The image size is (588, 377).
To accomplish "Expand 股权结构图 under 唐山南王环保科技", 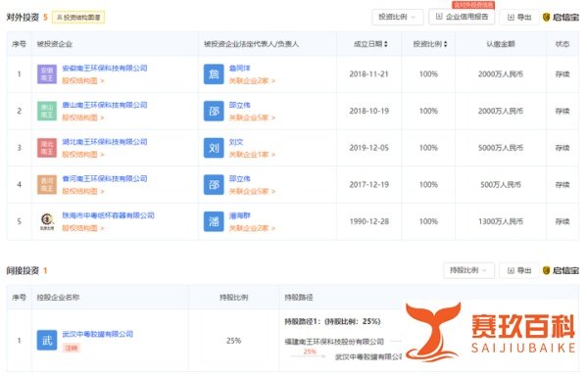I will point(83,118).
